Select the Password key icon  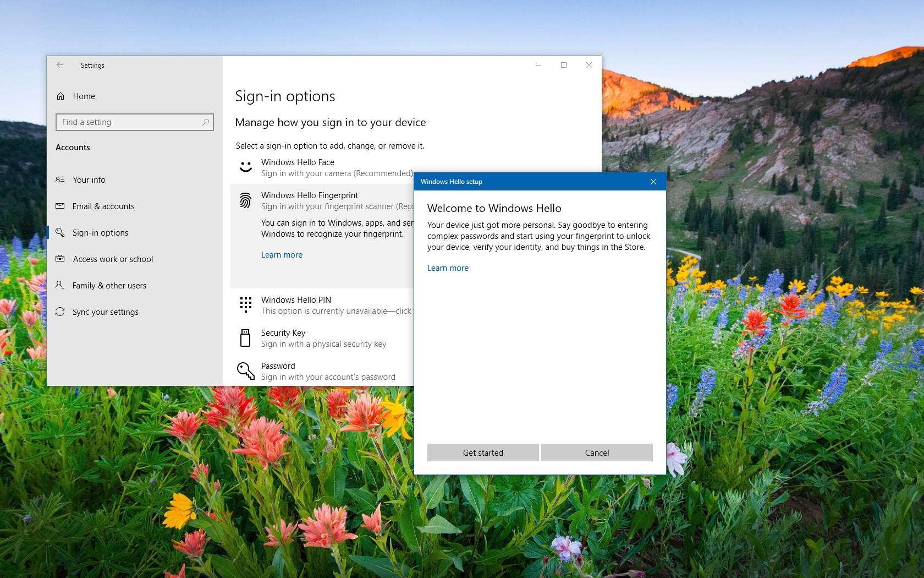point(245,370)
